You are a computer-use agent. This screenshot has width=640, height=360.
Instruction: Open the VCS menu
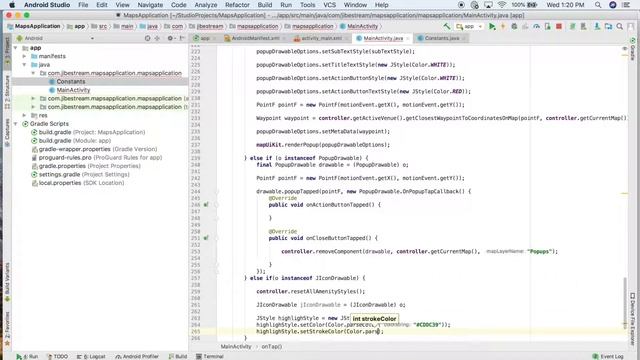(x=329, y=5)
